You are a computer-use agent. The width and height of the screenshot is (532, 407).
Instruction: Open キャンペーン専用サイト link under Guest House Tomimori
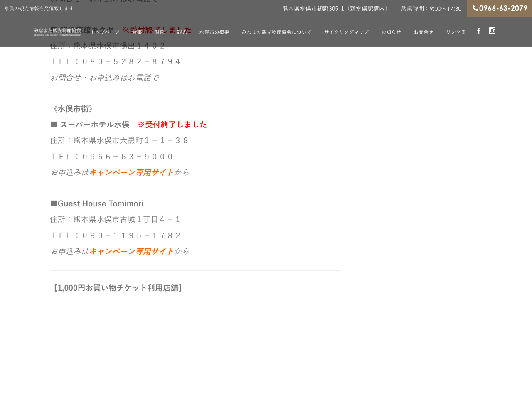coord(132,251)
